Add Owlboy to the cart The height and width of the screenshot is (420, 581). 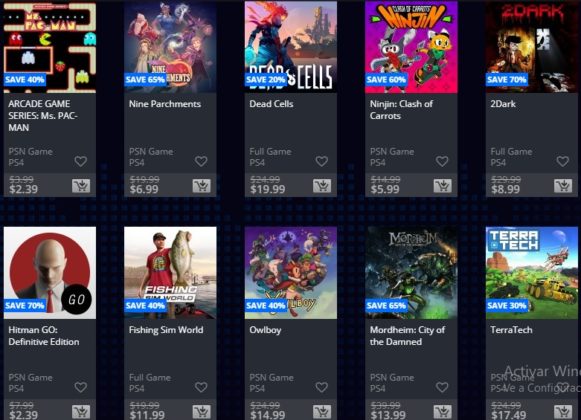click(x=322, y=412)
